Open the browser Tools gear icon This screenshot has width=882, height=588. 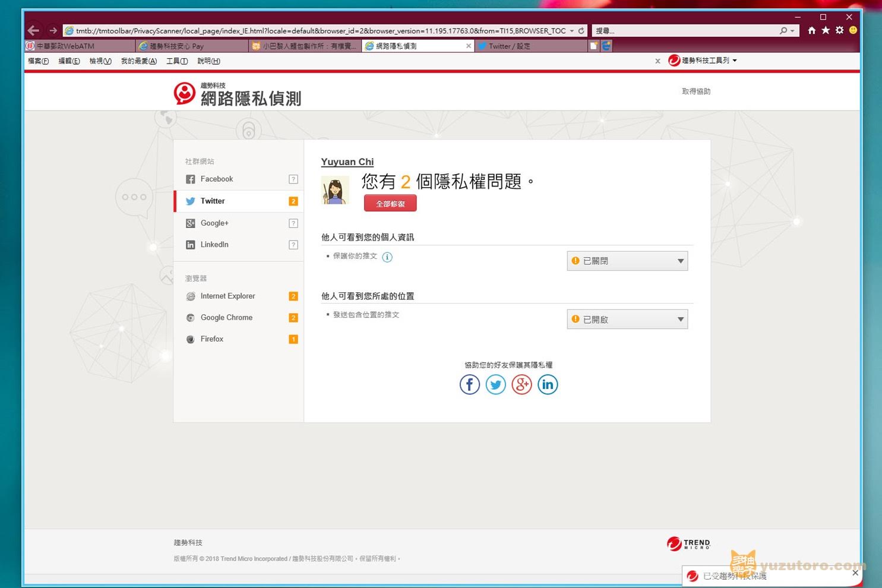pos(839,30)
